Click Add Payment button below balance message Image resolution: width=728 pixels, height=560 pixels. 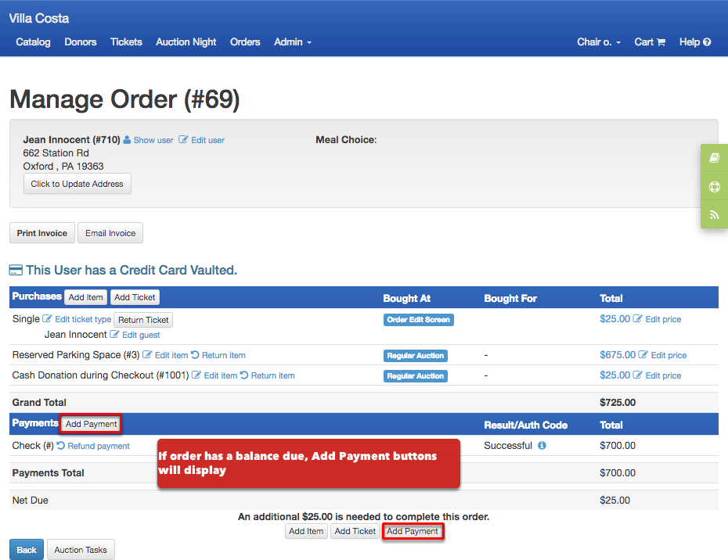tap(413, 531)
